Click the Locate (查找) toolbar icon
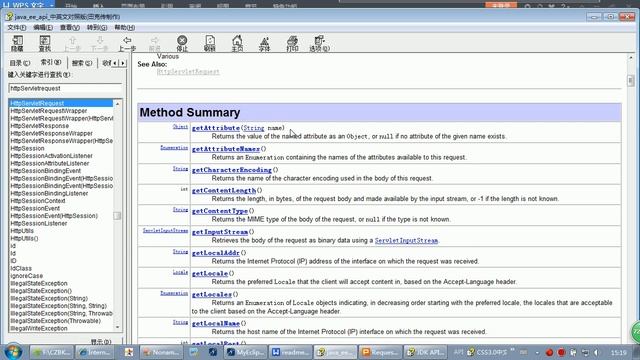This screenshot has height=360, width=640. 44,43
